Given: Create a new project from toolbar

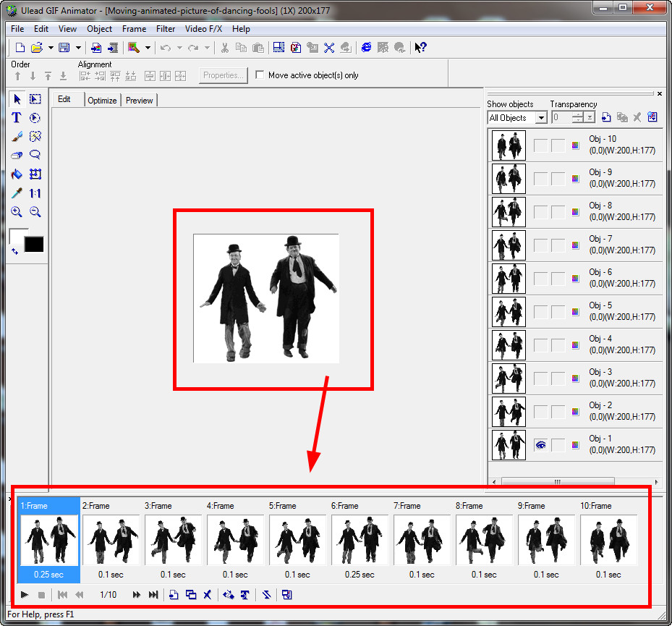Looking at the screenshot, I should [x=20, y=48].
